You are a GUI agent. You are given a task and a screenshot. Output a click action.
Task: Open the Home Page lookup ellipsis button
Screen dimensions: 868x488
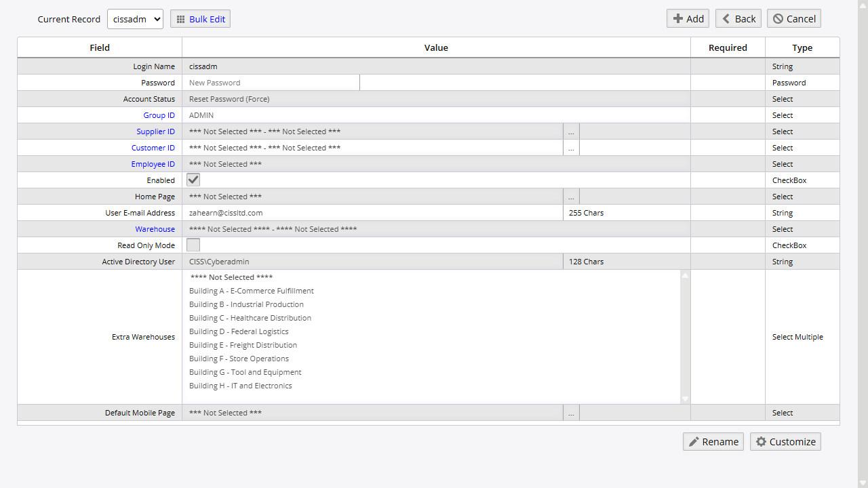pos(571,197)
